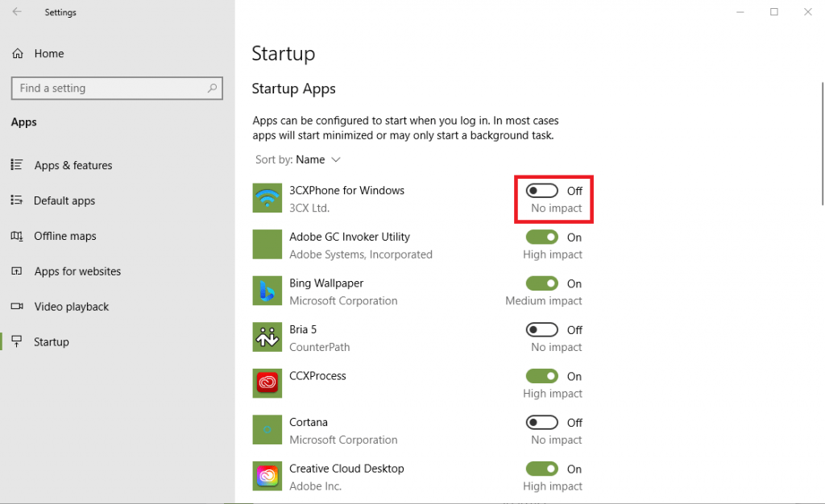Viewport: 825px width, 504px height.
Task: Open the Sort by Name dropdown
Action: 298,159
